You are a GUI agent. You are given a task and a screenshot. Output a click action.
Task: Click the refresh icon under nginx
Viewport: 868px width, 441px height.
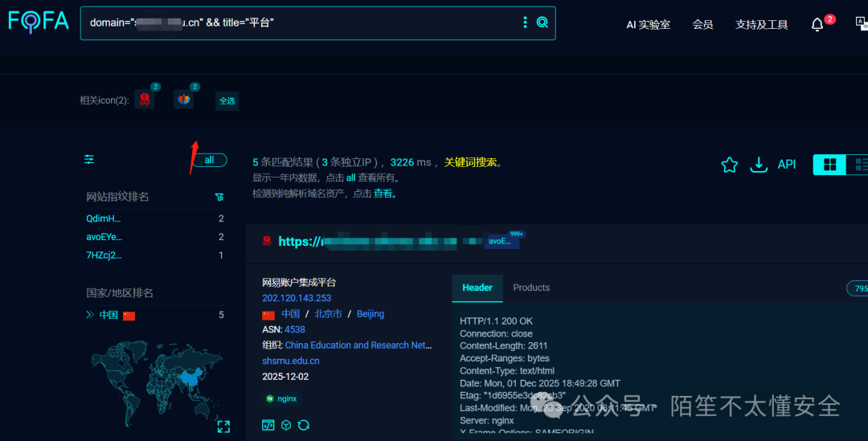coord(303,425)
